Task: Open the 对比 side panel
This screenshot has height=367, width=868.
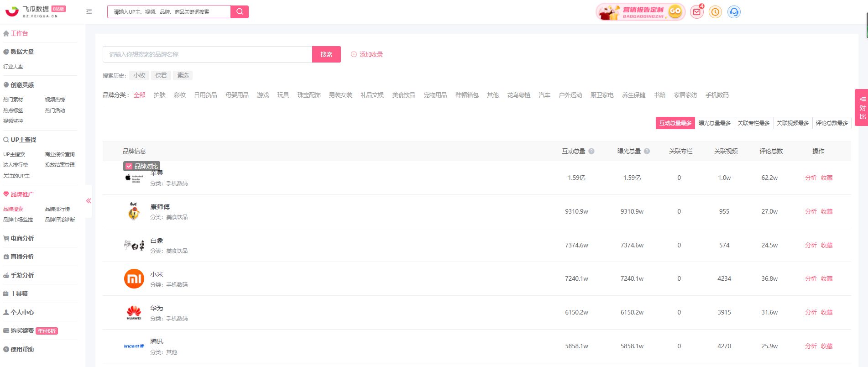Action: (862, 108)
